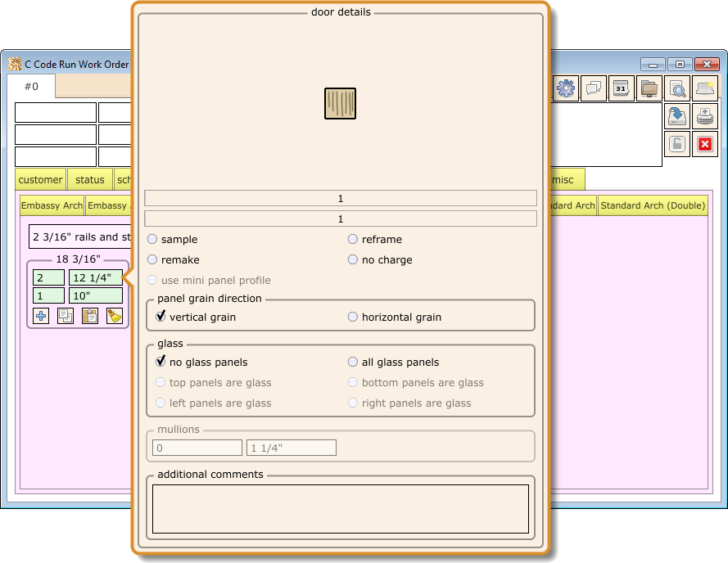728x563 pixels.
Task: Click the chat bubbles comments icon
Action: pyautogui.click(x=594, y=88)
